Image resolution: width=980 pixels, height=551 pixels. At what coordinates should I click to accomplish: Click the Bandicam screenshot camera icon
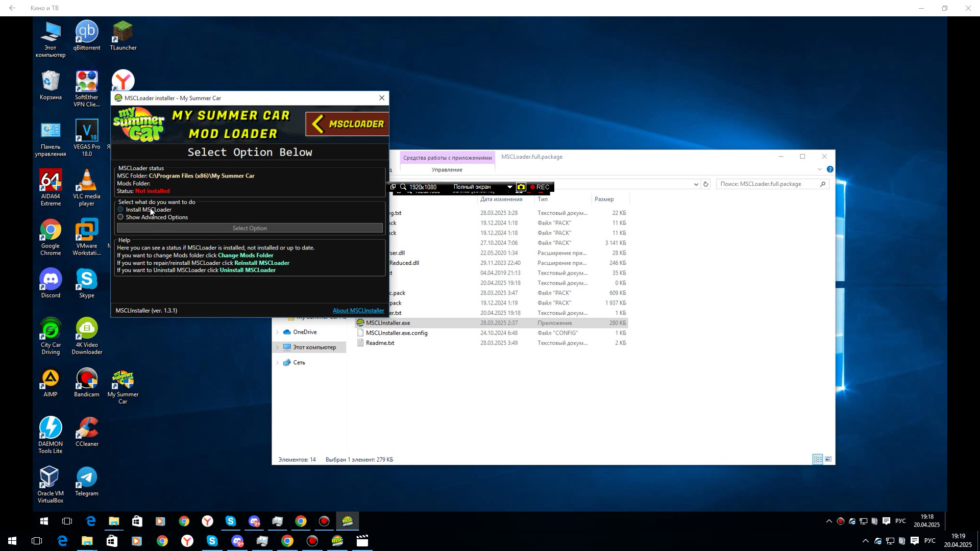tap(521, 187)
